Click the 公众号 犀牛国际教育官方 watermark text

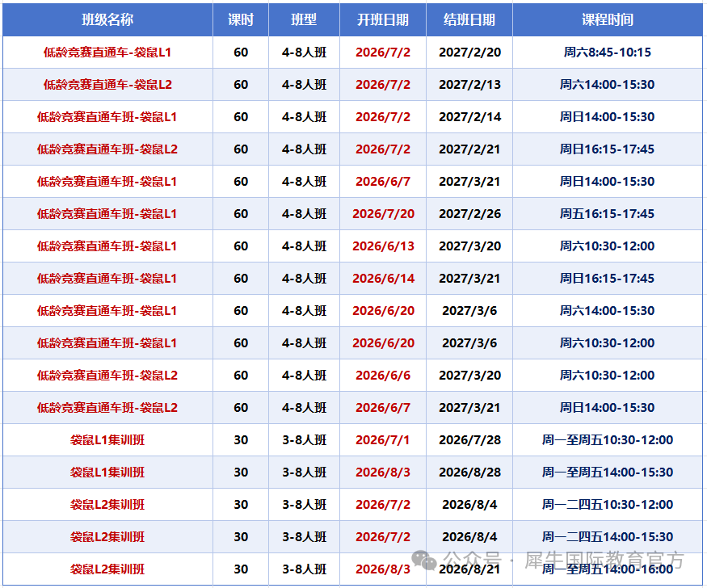[564, 560]
